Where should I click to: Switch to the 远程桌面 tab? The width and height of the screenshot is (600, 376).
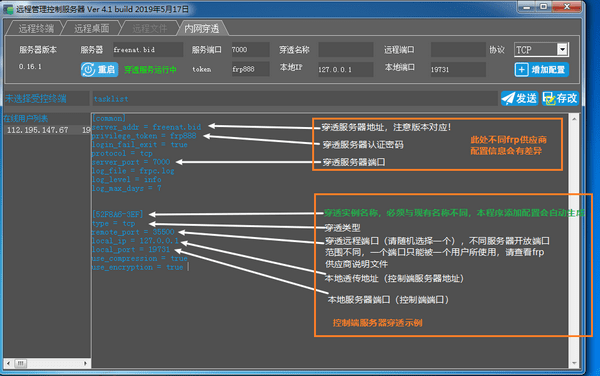click(91, 28)
